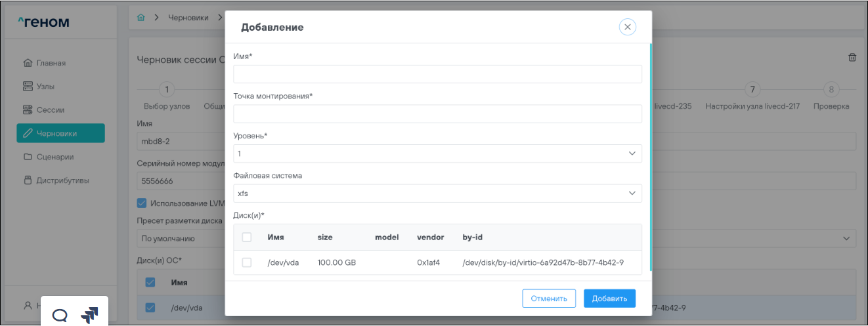868x326 pixels.
Task: Open the chat bubble widget icon
Action: coord(60,316)
